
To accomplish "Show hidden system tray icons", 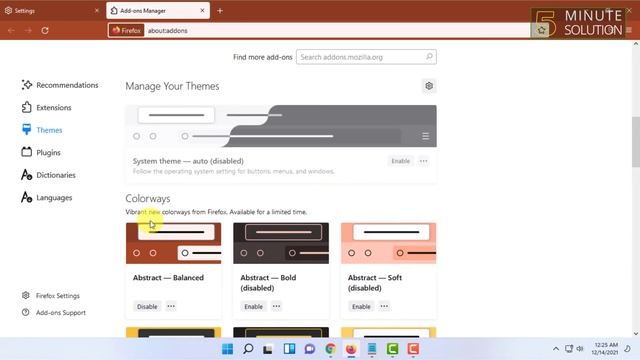I will (556, 349).
